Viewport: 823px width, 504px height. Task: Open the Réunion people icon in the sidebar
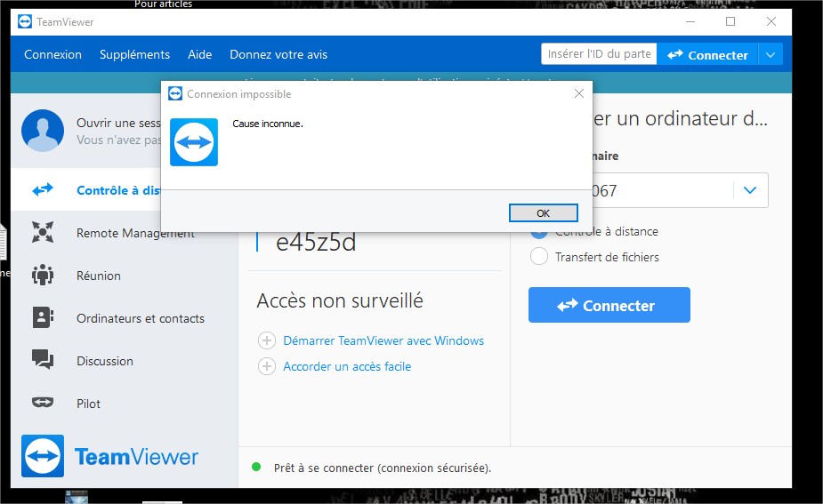43,275
